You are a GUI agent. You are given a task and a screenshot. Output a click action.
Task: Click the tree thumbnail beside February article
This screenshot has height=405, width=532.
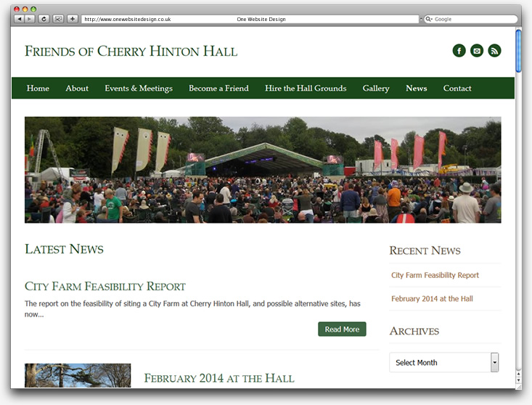(78, 375)
